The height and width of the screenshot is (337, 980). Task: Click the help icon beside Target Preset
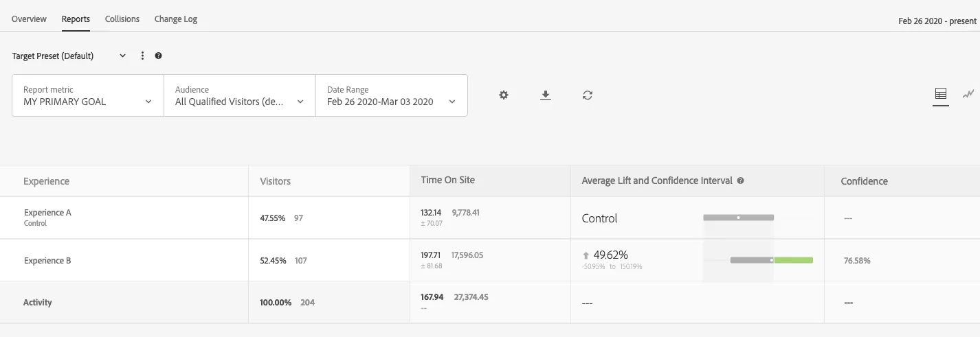(x=159, y=56)
